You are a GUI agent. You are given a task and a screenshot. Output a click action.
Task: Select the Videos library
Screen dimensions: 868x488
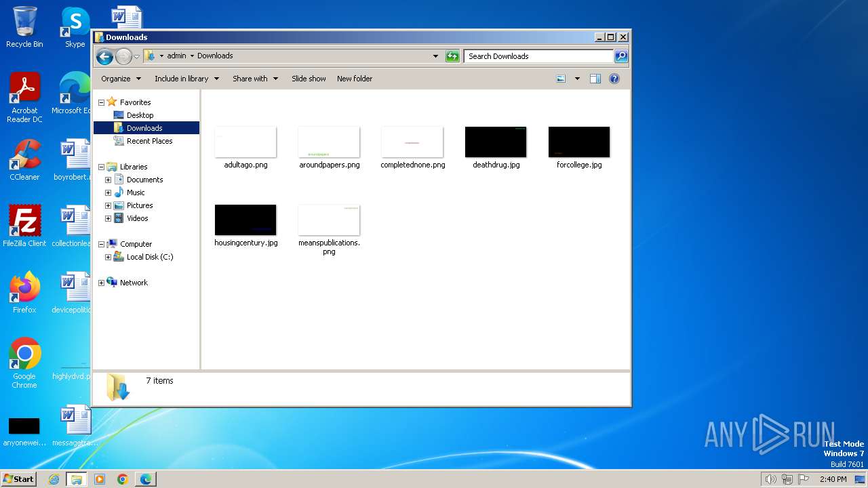137,218
